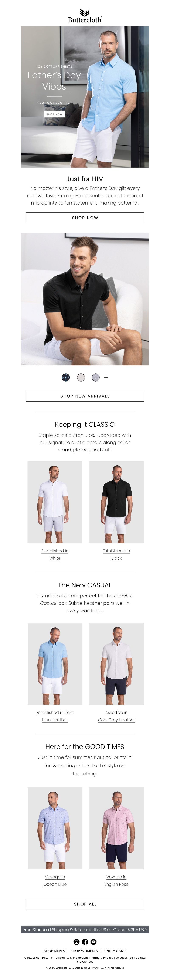Select the dark navy print swatch
This screenshot has width=170, height=980.
[x=66, y=377]
